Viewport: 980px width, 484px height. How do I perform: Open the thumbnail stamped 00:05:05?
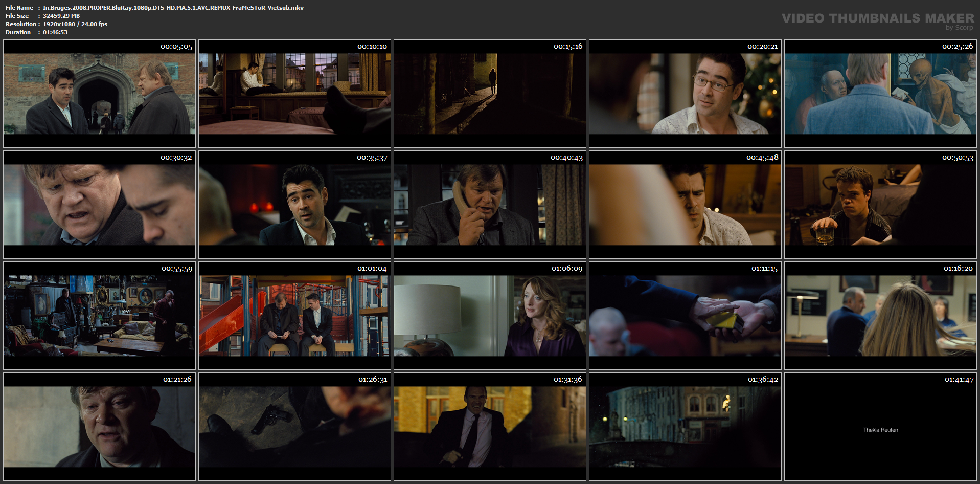pyautogui.click(x=99, y=94)
